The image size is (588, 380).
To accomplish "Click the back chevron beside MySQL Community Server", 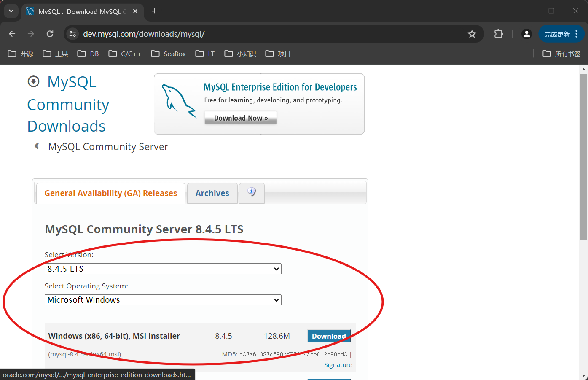I will pos(37,146).
